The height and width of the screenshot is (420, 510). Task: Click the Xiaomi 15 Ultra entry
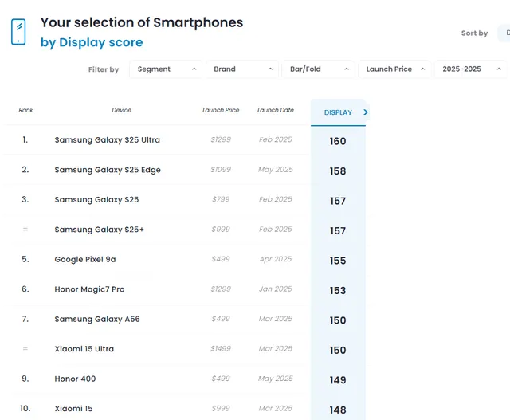[x=84, y=349]
